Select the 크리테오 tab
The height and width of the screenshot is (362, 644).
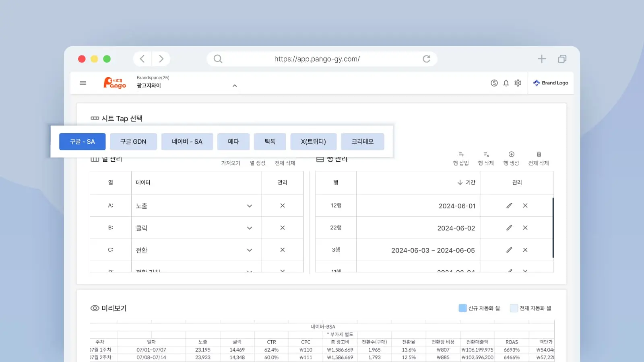[362, 142]
